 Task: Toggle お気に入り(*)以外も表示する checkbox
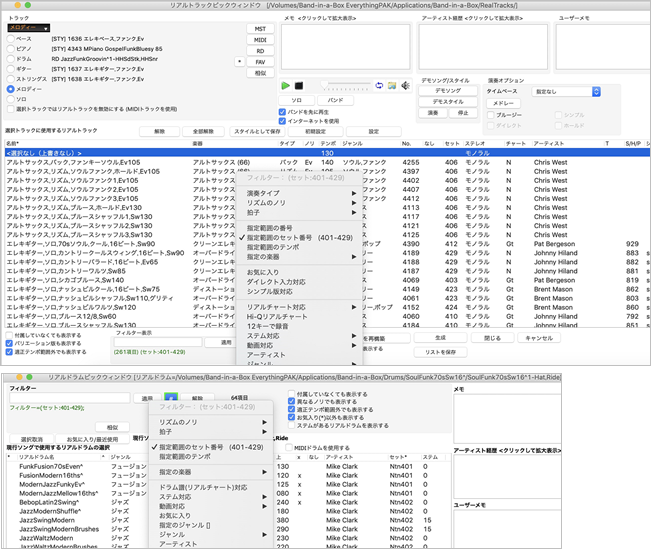click(x=292, y=418)
